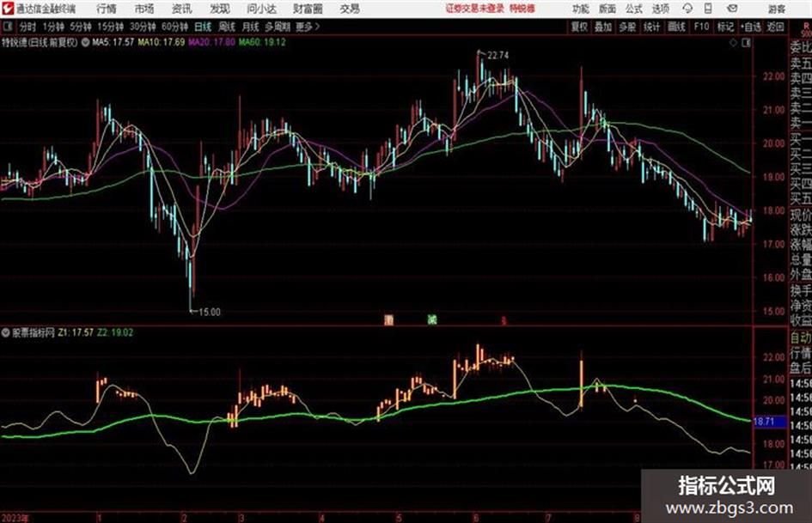Switch to the 15分钟 period tab
812x523 pixels.
pyautogui.click(x=111, y=27)
